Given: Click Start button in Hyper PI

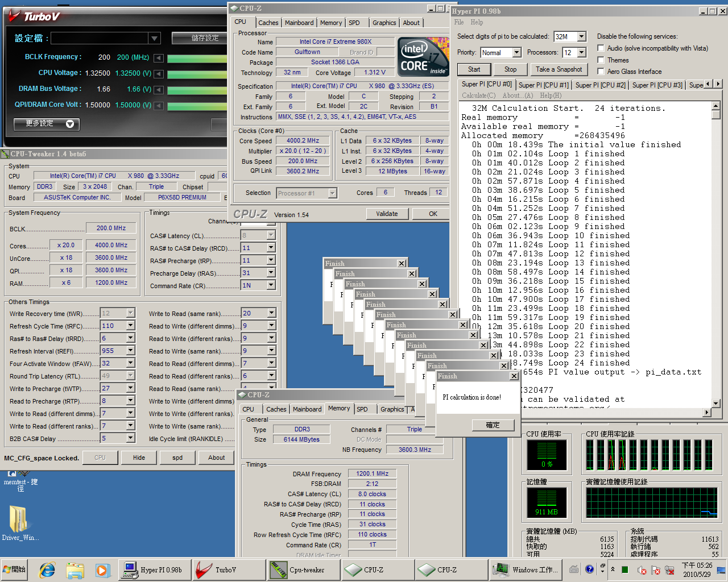Looking at the screenshot, I should pos(474,69).
